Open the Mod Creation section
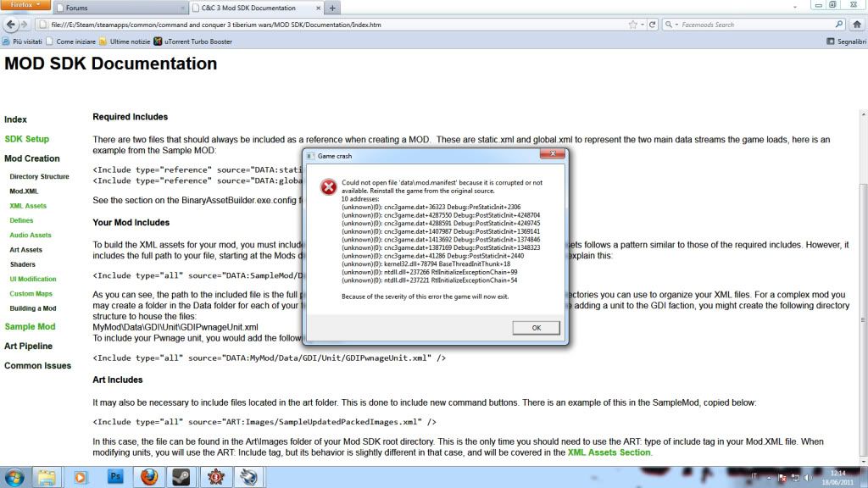The height and width of the screenshot is (488, 868). point(32,158)
